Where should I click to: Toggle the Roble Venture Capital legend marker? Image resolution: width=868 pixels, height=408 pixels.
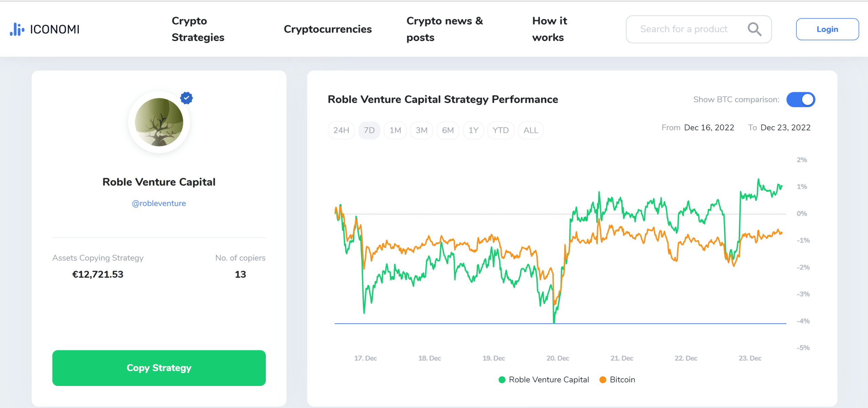click(502, 380)
